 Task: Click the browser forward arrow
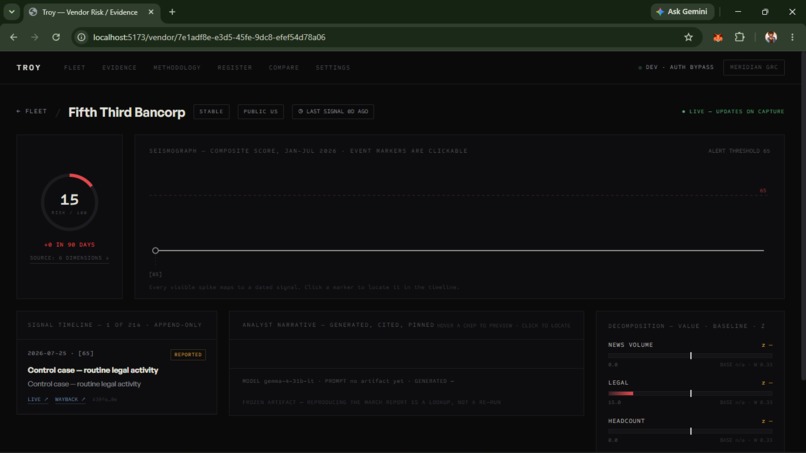[34, 37]
